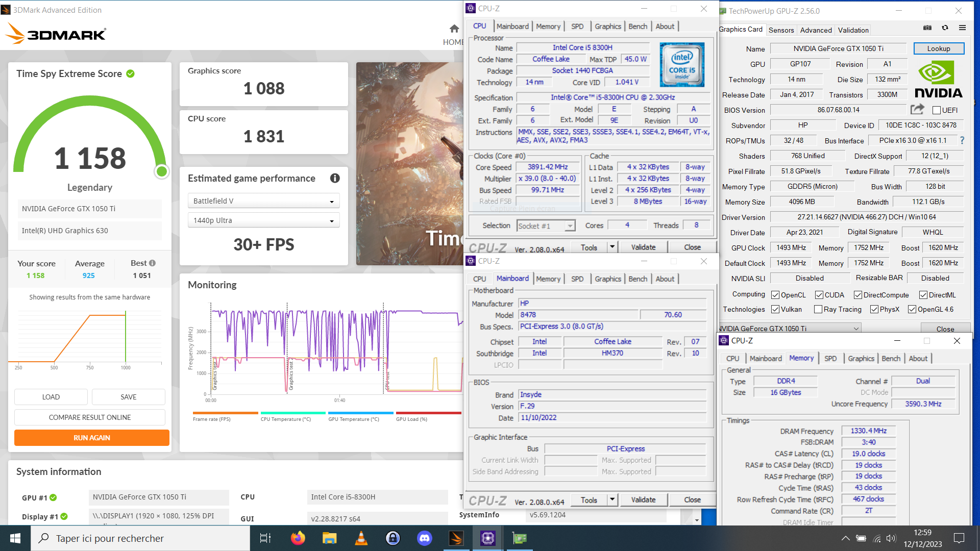Open Bench tab in top CPU-Z window
980x551 pixels.
tap(638, 27)
